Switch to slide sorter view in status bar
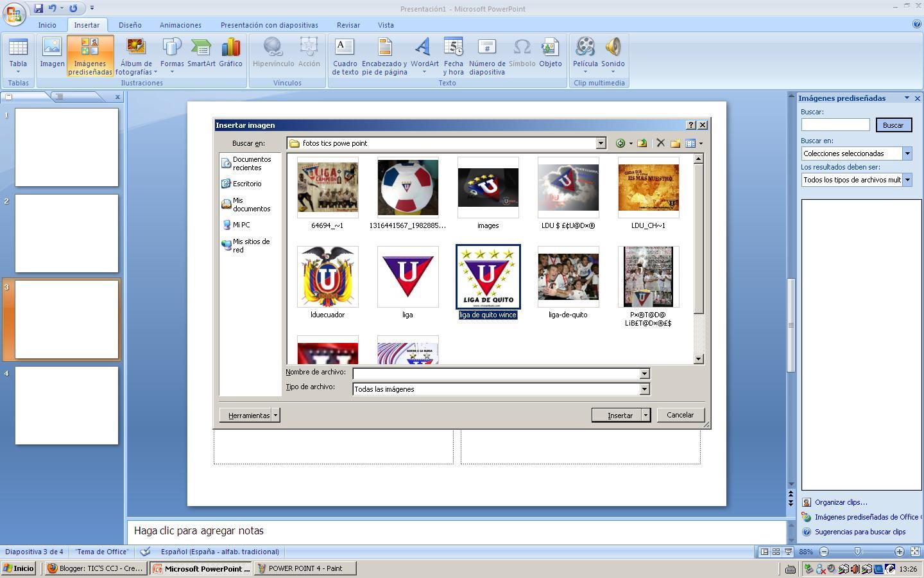 click(x=776, y=552)
